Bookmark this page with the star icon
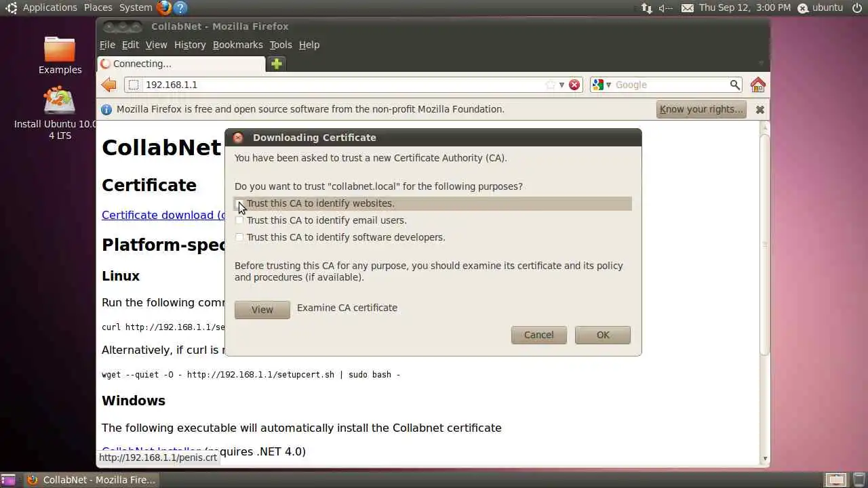The width and height of the screenshot is (868, 488). click(551, 85)
